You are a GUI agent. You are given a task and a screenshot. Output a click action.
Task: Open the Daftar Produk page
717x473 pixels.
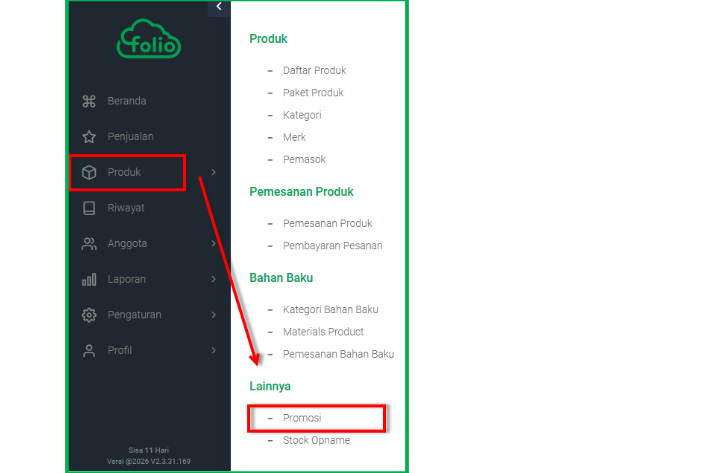(x=314, y=71)
